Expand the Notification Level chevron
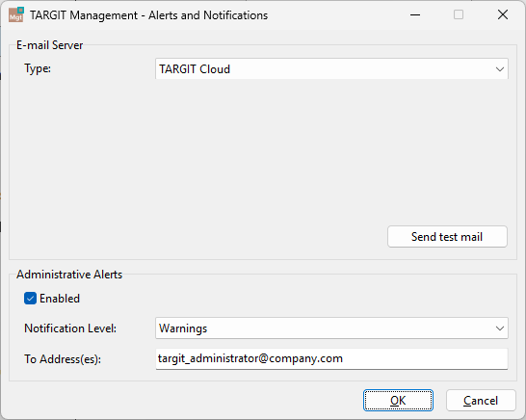526x420 pixels. [499, 328]
